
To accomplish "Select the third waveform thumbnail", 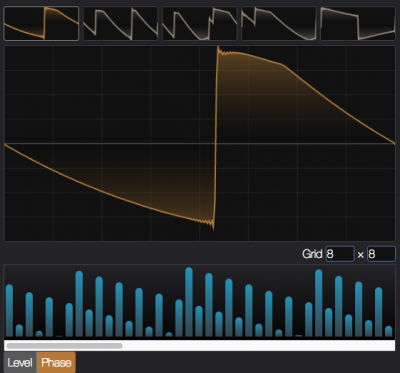I will [200, 23].
